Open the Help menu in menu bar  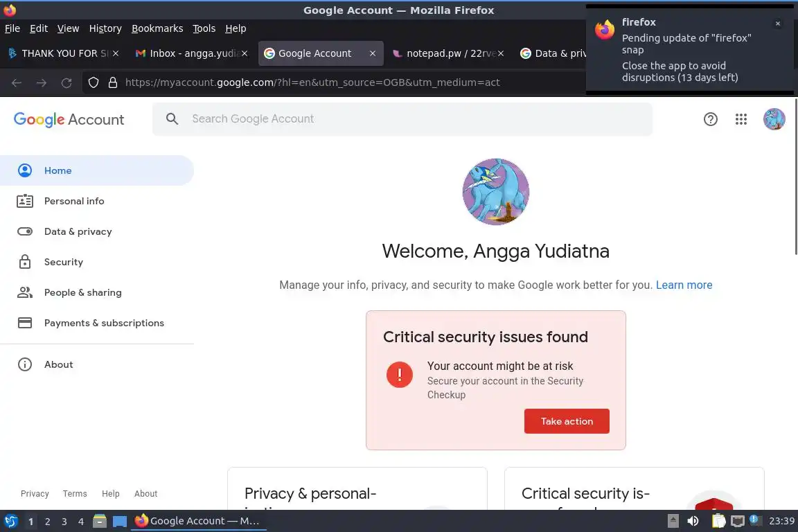tap(236, 28)
